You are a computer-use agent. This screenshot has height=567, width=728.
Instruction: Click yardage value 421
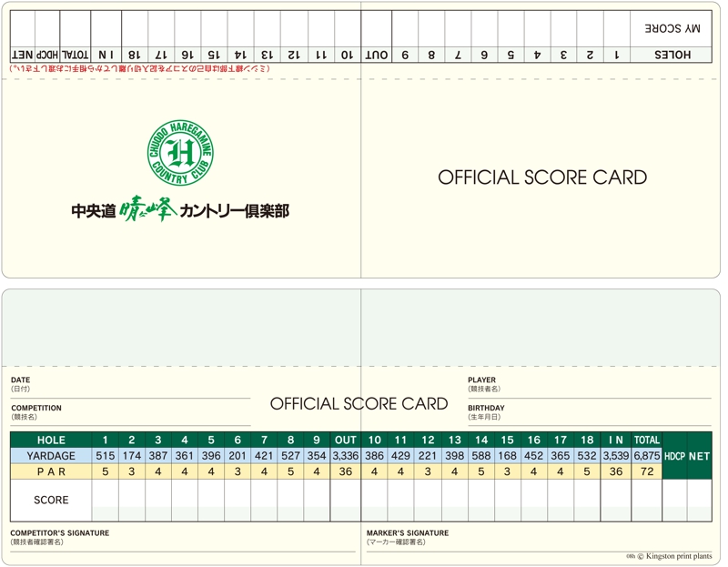[264, 456]
